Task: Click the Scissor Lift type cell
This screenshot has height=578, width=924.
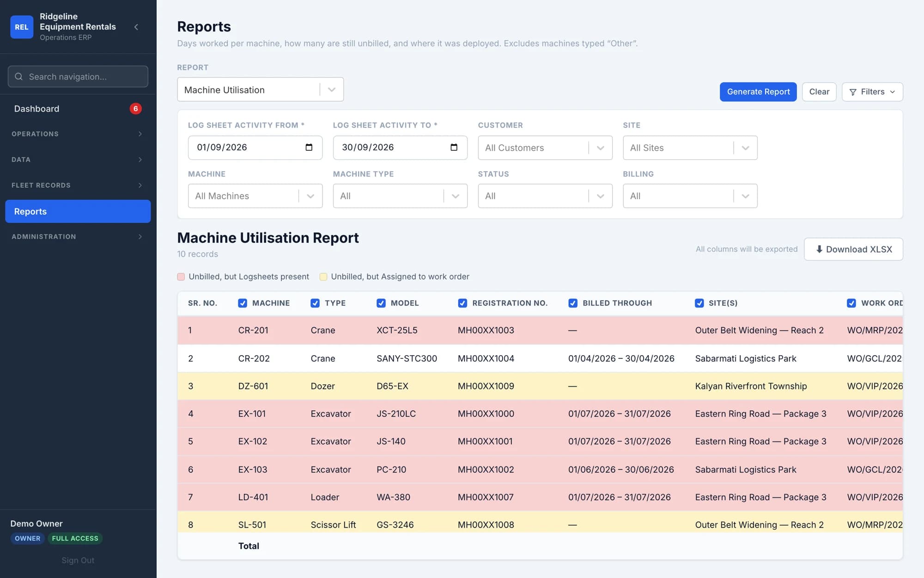Action: 333,525
